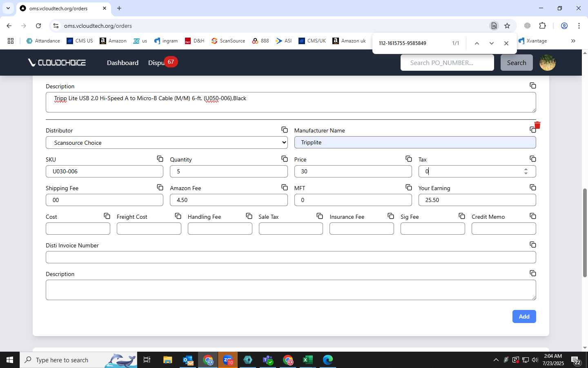Open the Distributor Scansource Choice dropdown
The image size is (588, 368).
(x=167, y=143)
